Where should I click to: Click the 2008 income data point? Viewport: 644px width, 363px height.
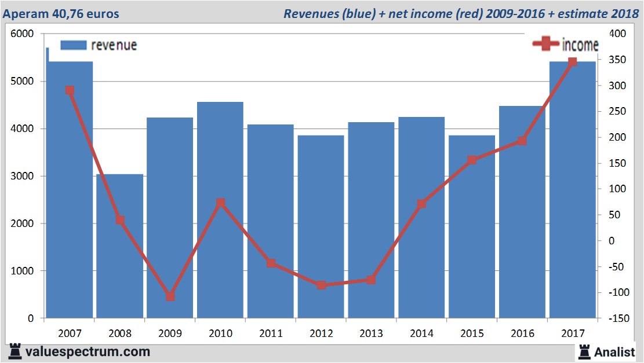coord(120,220)
